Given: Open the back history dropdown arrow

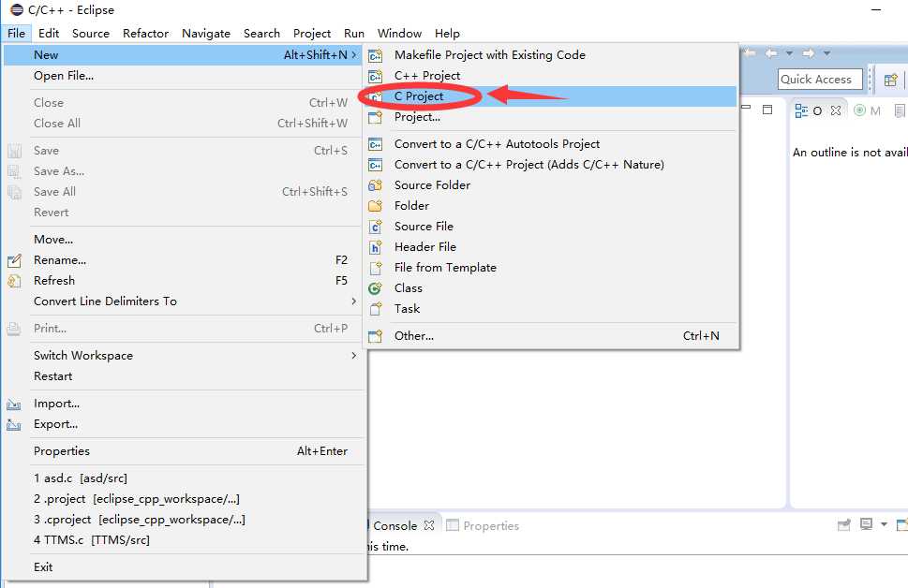Looking at the screenshot, I should pyautogui.click(x=789, y=53).
